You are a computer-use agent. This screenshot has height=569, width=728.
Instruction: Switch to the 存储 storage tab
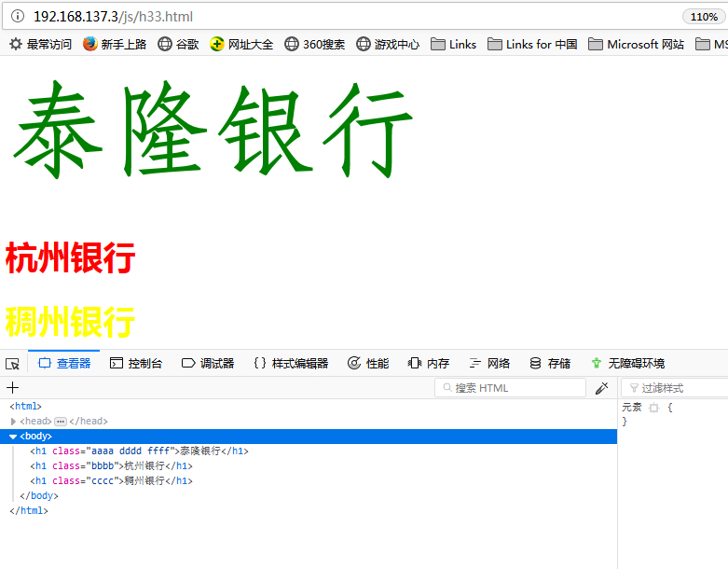[x=550, y=363]
